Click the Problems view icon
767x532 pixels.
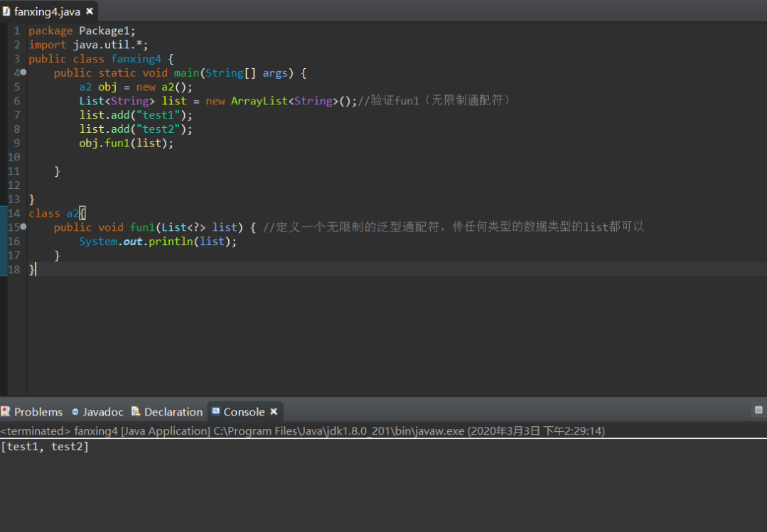tap(6, 412)
